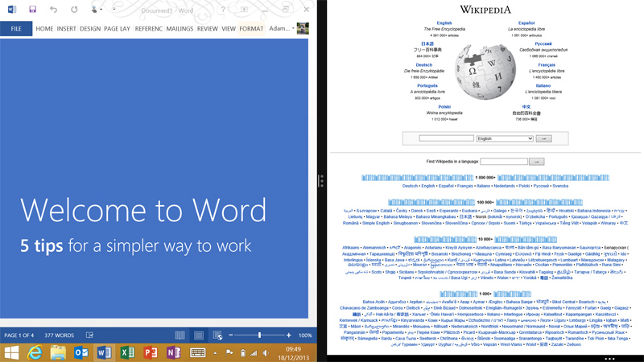This screenshot has width=644, height=362.
Task: Click the Word application icon in title bar
Action: (x=12, y=9)
